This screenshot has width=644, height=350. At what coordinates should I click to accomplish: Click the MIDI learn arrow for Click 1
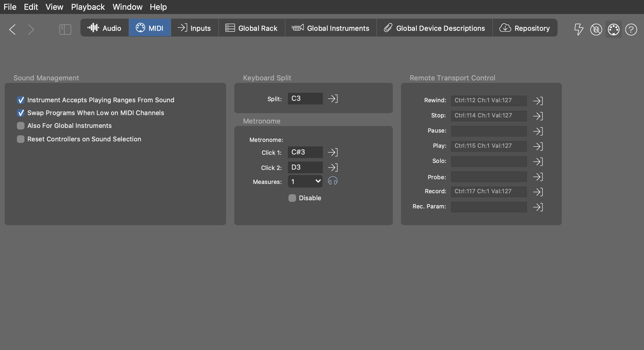[332, 152]
